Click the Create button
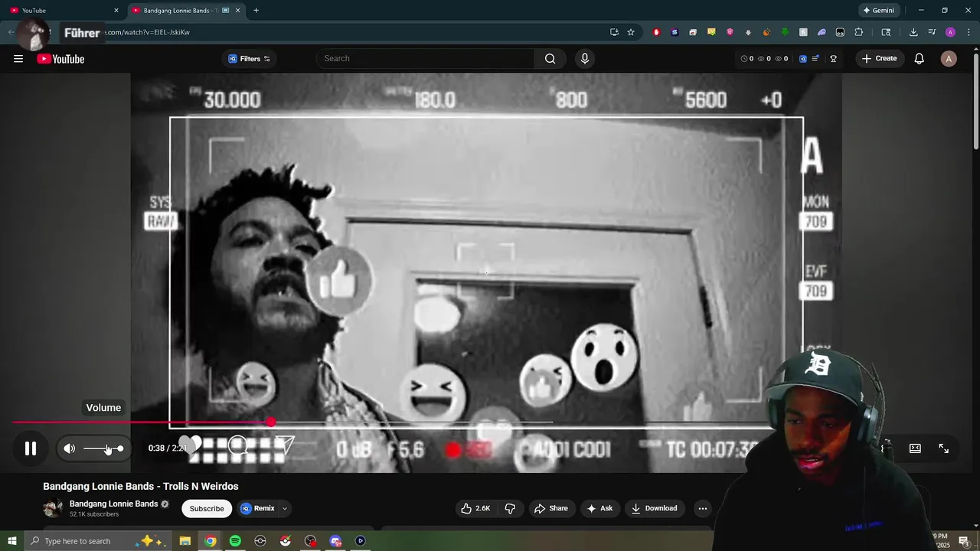Viewport: 980px width, 551px height. point(879,59)
